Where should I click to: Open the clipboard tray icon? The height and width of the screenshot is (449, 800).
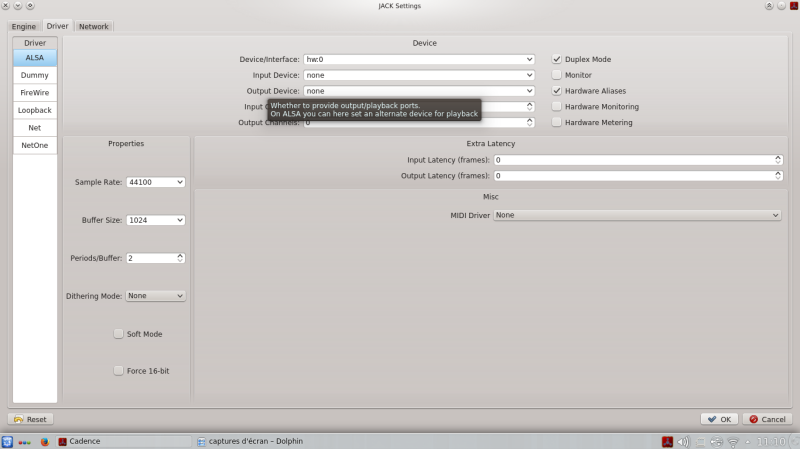click(x=701, y=442)
